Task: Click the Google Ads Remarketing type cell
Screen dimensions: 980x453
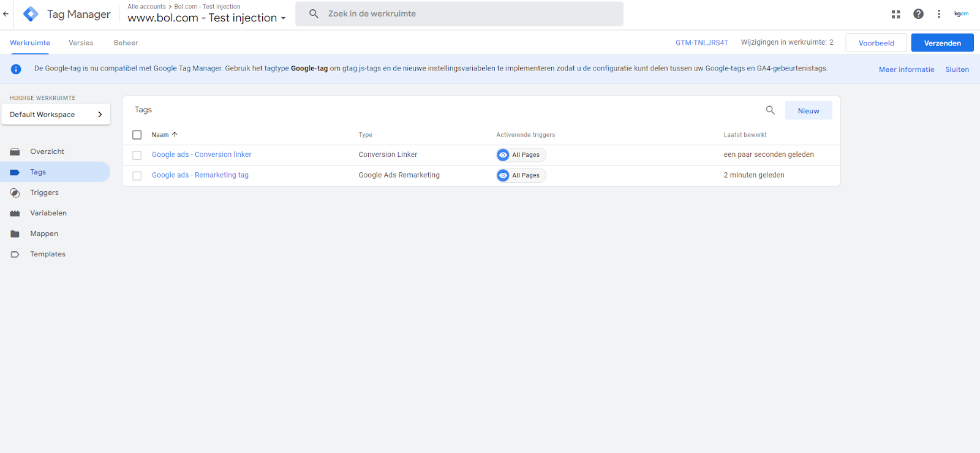Action: click(399, 175)
